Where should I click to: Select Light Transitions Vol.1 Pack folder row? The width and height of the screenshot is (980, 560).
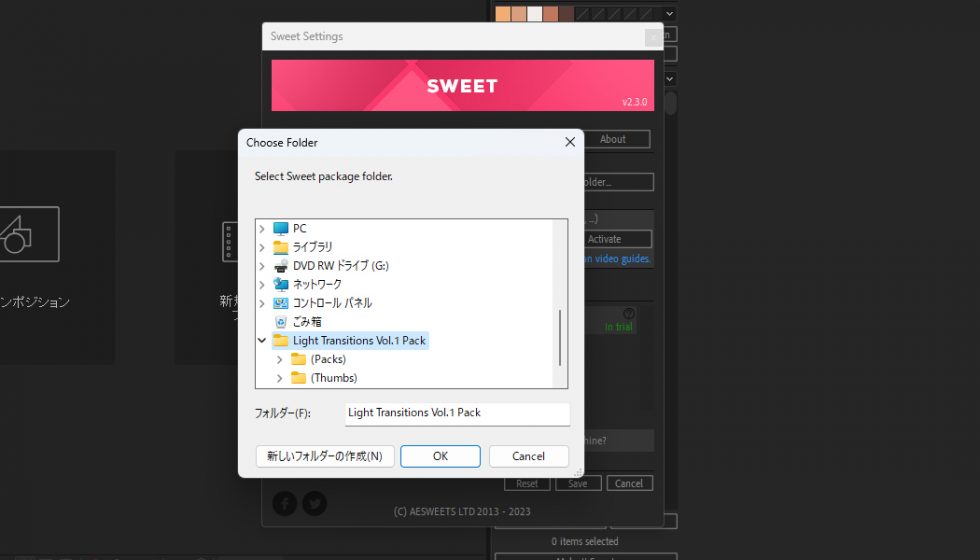point(359,341)
